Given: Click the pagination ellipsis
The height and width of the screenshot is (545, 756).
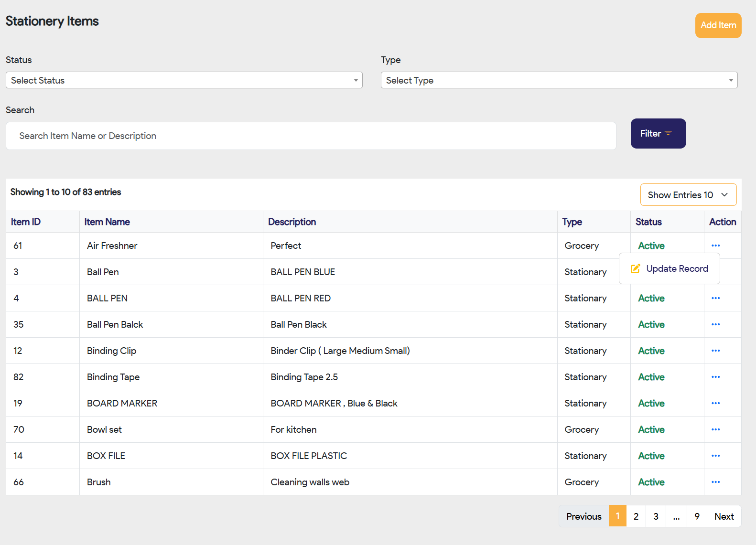Looking at the screenshot, I should pyautogui.click(x=677, y=516).
